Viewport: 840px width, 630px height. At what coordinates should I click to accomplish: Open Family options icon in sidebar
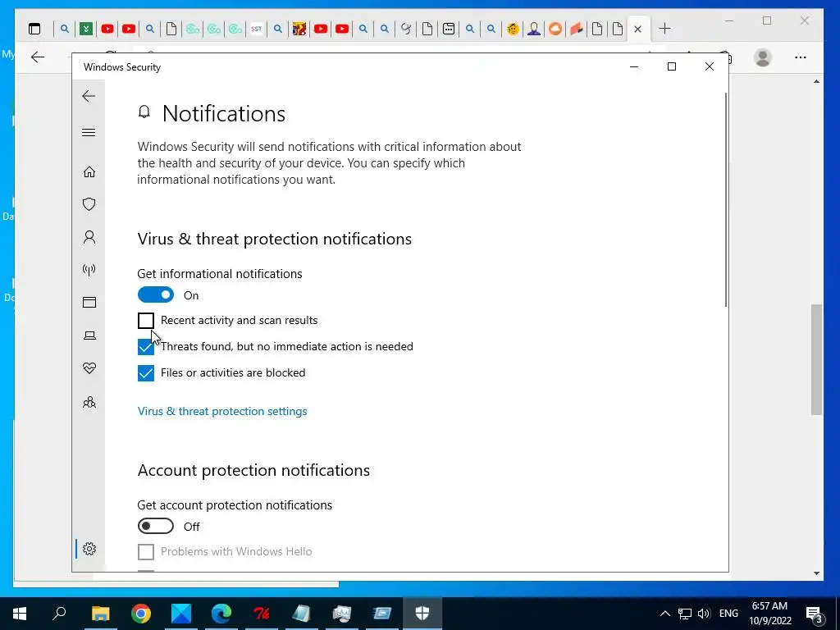[x=89, y=402]
